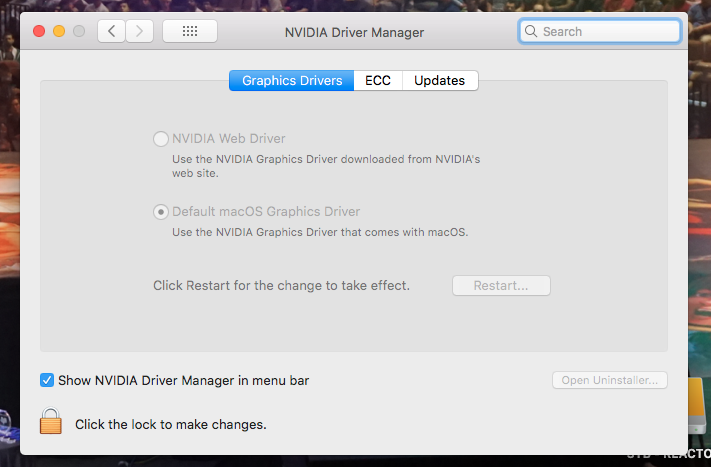Click 'Use the NVIDIA Graphics Driver that comes with macOS.' text
This screenshot has width=711, height=467.
pos(320,232)
